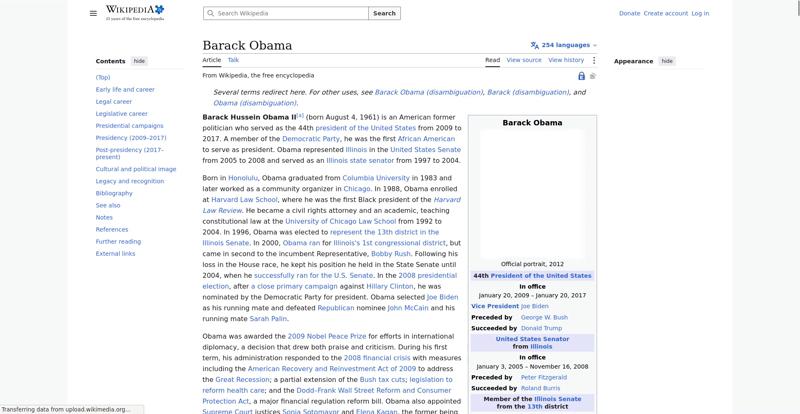
Task: Switch to the Talk tab
Action: (233, 60)
